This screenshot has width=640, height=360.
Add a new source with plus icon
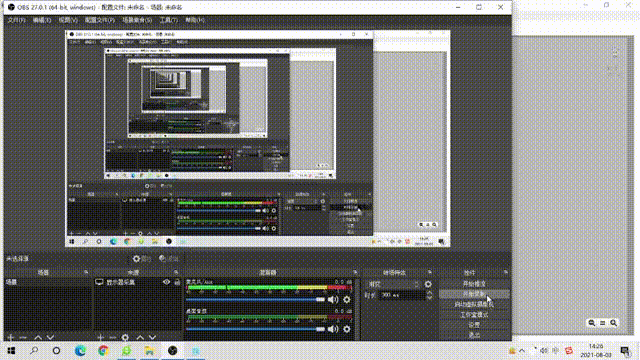coord(100,338)
